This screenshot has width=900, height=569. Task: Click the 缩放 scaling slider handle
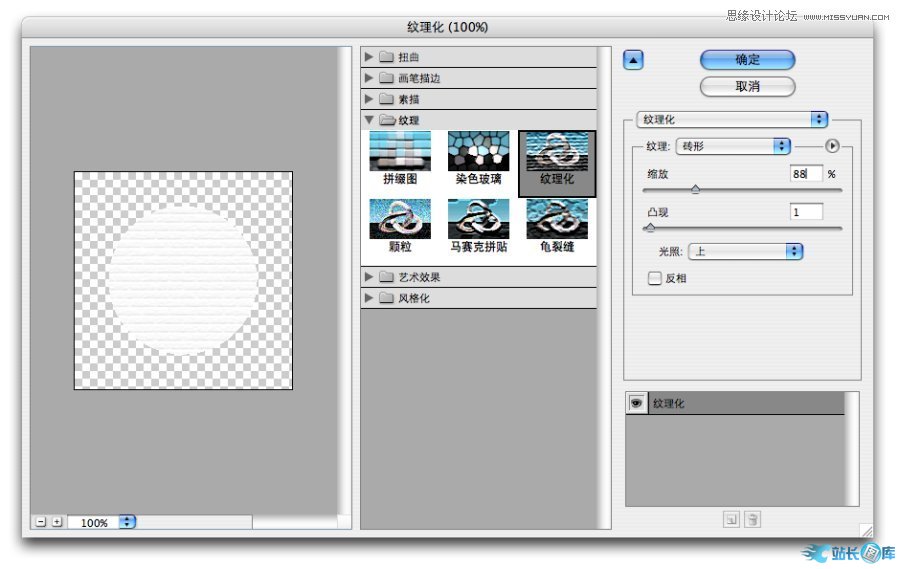(695, 189)
